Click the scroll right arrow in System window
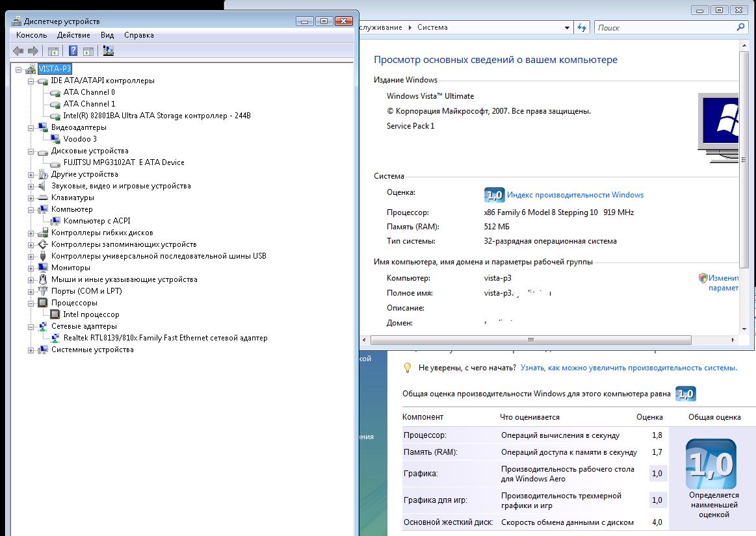The height and width of the screenshot is (536, 756). pyautogui.click(x=733, y=340)
